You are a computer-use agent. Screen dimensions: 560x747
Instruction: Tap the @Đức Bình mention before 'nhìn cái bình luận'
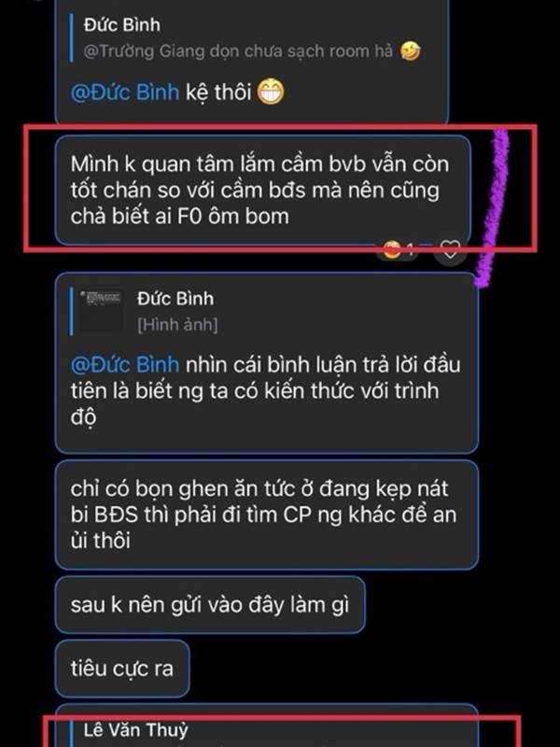coord(125,364)
